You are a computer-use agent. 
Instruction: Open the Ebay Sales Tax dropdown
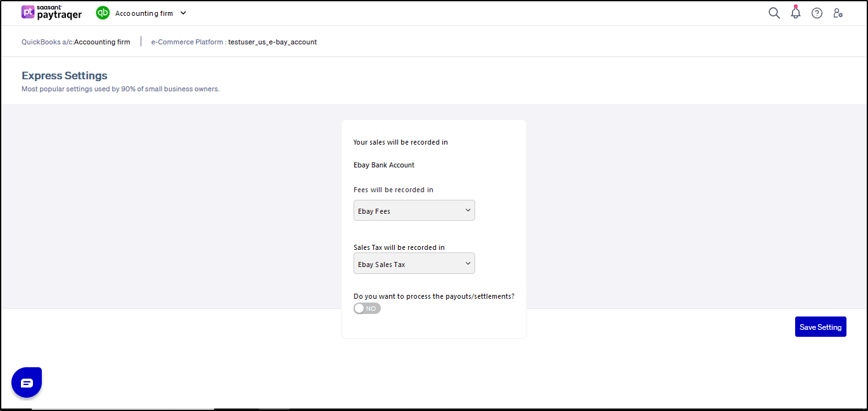pos(414,264)
